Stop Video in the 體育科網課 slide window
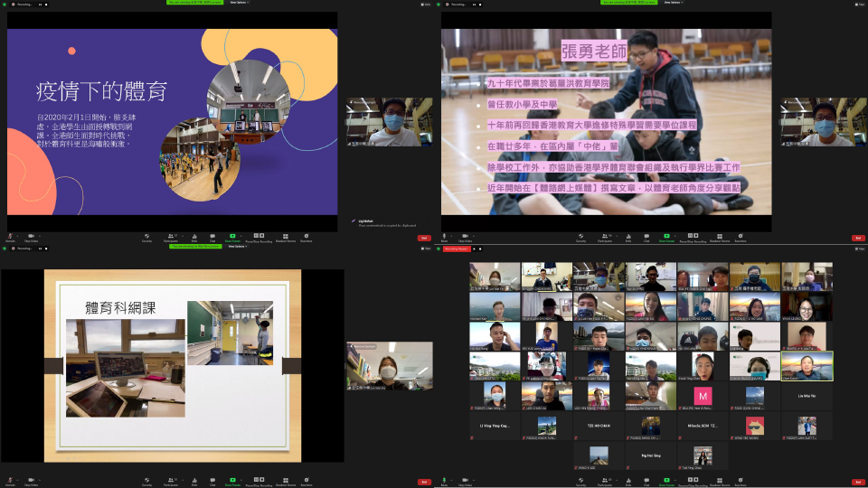The width and height of the screenshot is (868, 488). (x=31, y=482)
